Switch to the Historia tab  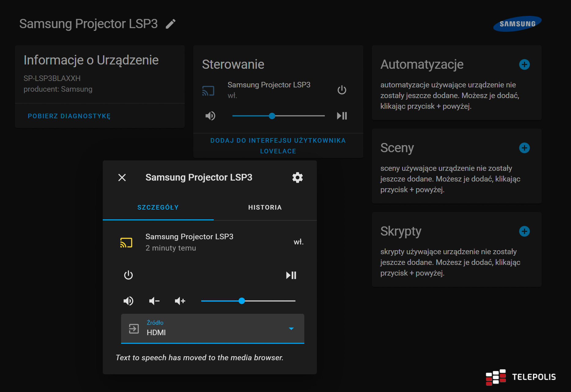[265, 207]
